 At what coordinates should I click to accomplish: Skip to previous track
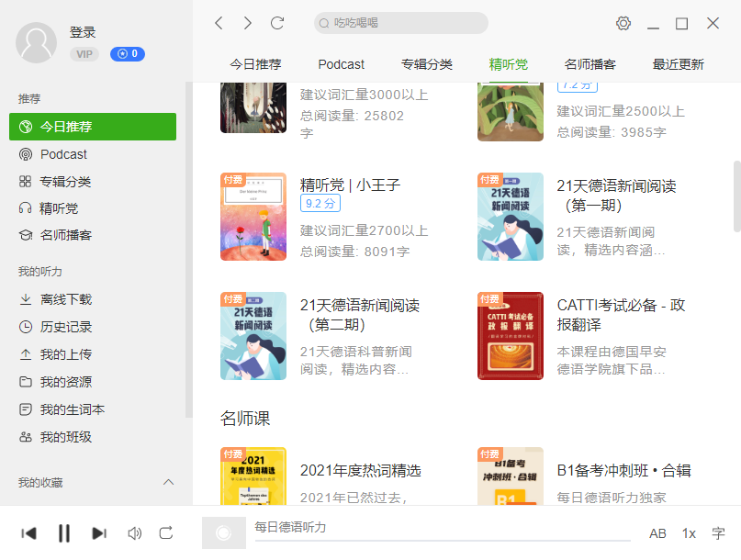[28, 533]
